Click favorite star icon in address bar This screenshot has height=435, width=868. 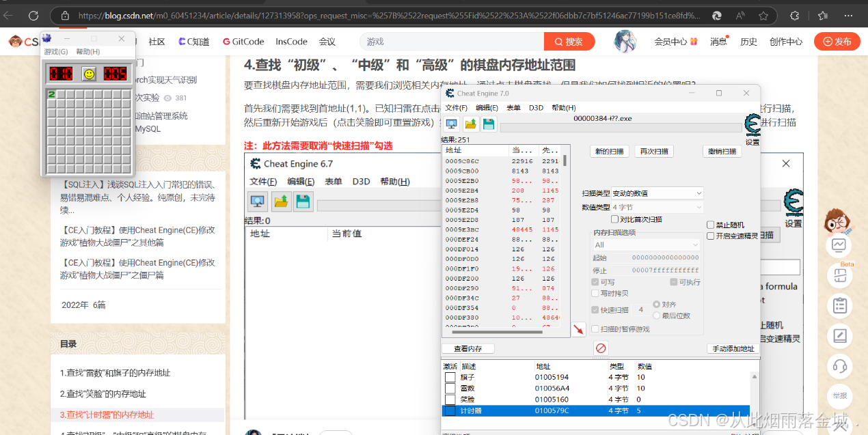point(763,15)
